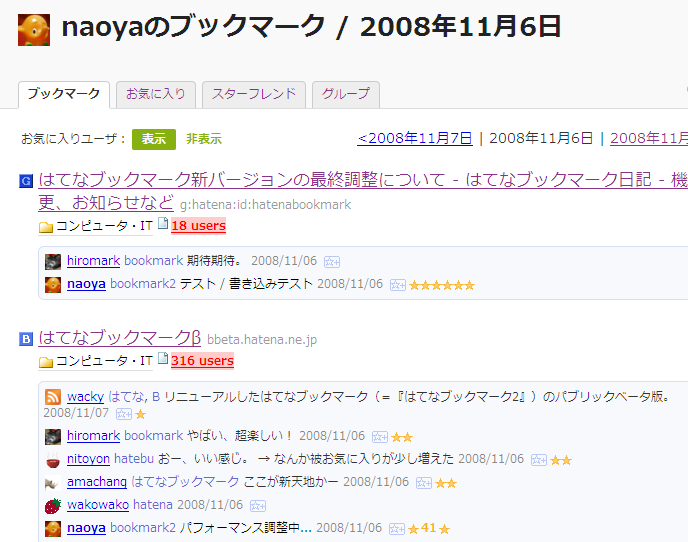Open the はてなブックマークβ entry title

click(119, 338)
